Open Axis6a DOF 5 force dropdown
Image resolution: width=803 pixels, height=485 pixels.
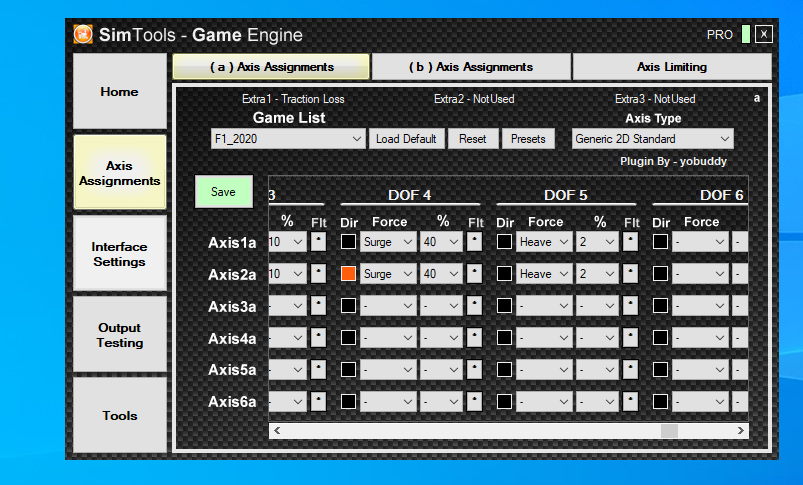pos(544,402)
